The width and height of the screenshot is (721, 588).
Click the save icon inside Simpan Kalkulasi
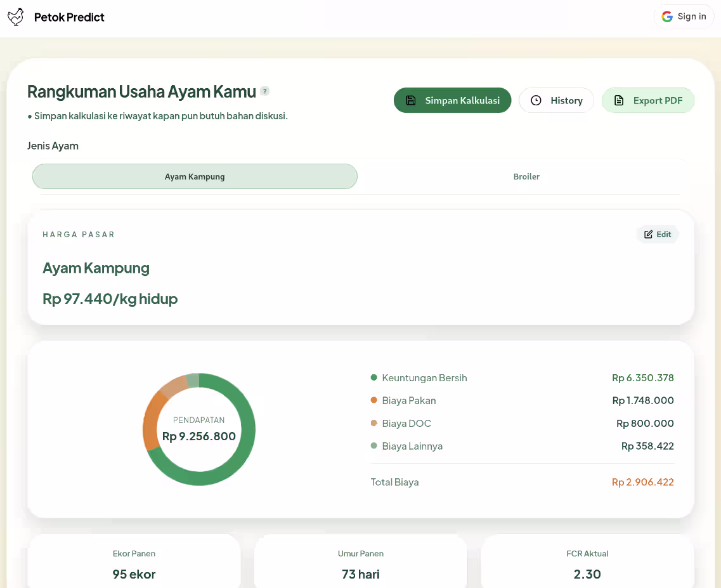click(x=410, y=100)
